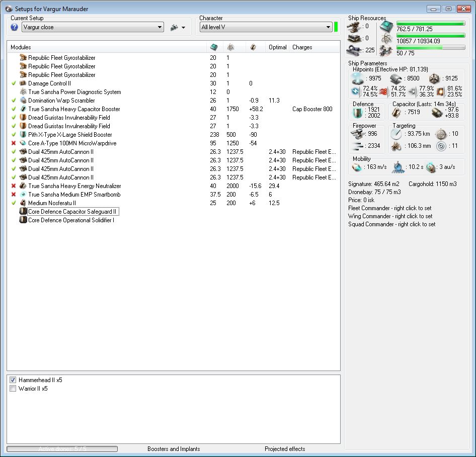Toggle Domination Warp Scrambler active checkmark
Viewport: 476px width, 457px height.
tap(14, 101)
